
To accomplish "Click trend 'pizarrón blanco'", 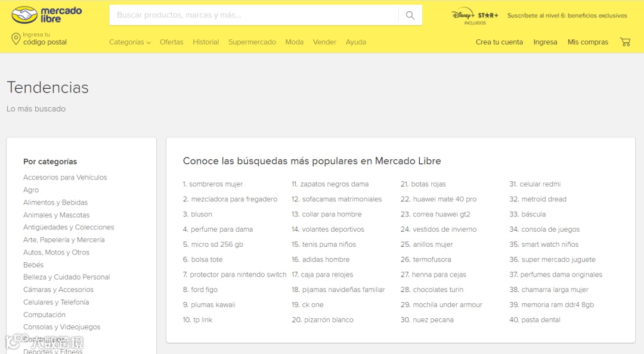I will (329, 320).
